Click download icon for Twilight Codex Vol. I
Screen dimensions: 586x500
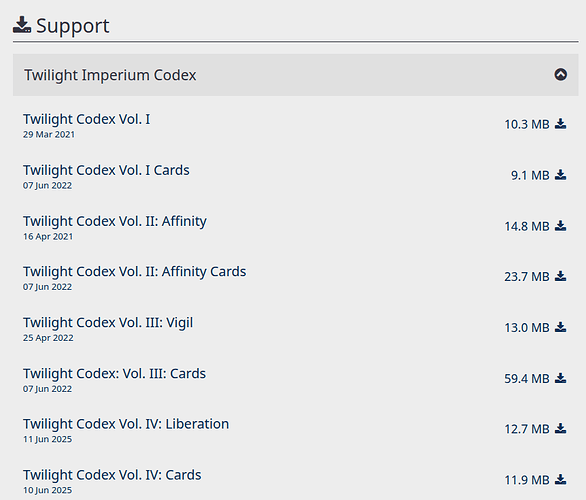560,124
